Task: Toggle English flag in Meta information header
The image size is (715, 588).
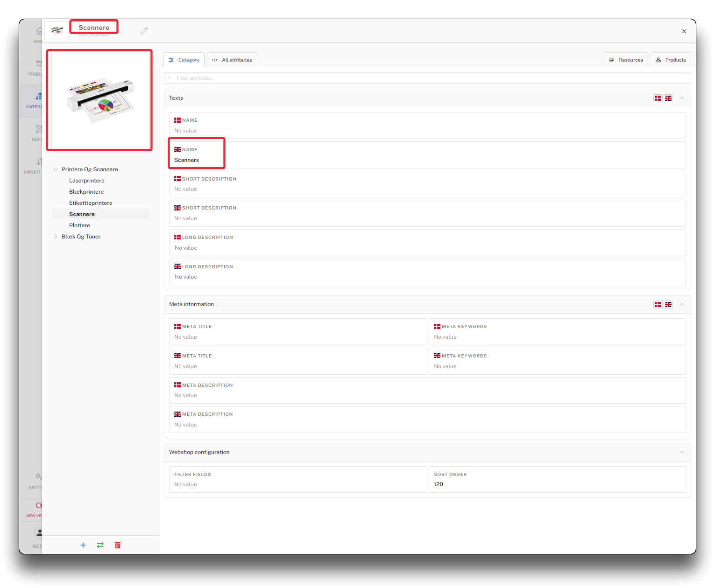Action: (668, 304)
